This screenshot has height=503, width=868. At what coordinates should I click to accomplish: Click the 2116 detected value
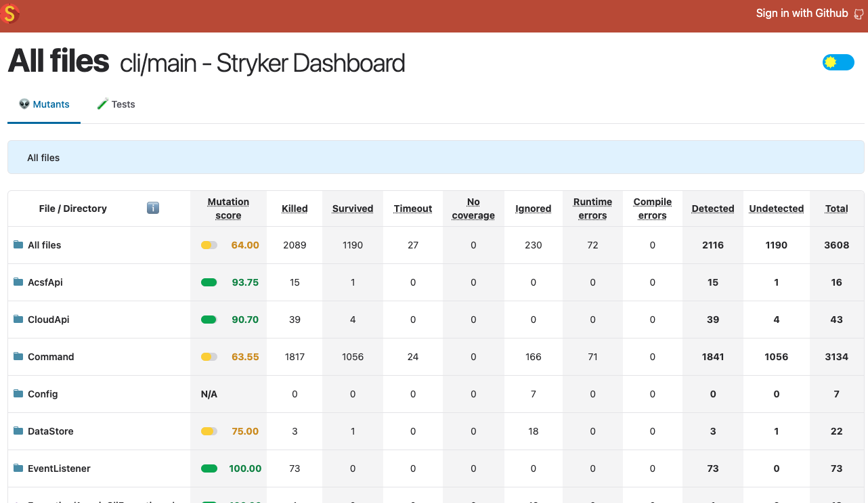(x=713, y=245)
